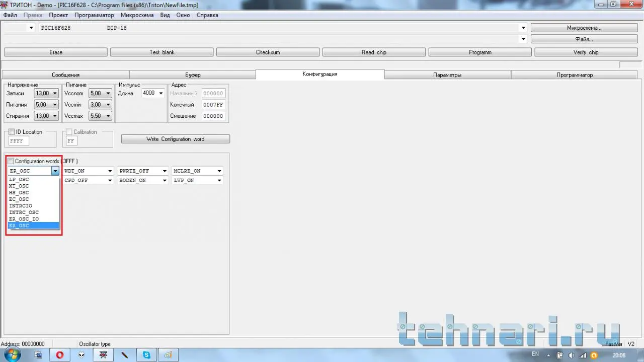Open the Проект menu
The width and height of the screenshot is (644, 362).
coord(58,15)
